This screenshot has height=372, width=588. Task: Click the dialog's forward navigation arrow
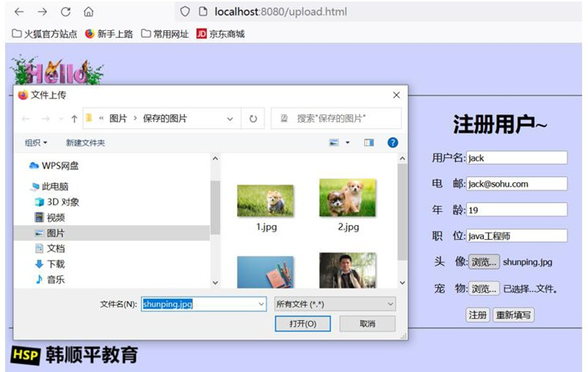click(x=45, y=118)
